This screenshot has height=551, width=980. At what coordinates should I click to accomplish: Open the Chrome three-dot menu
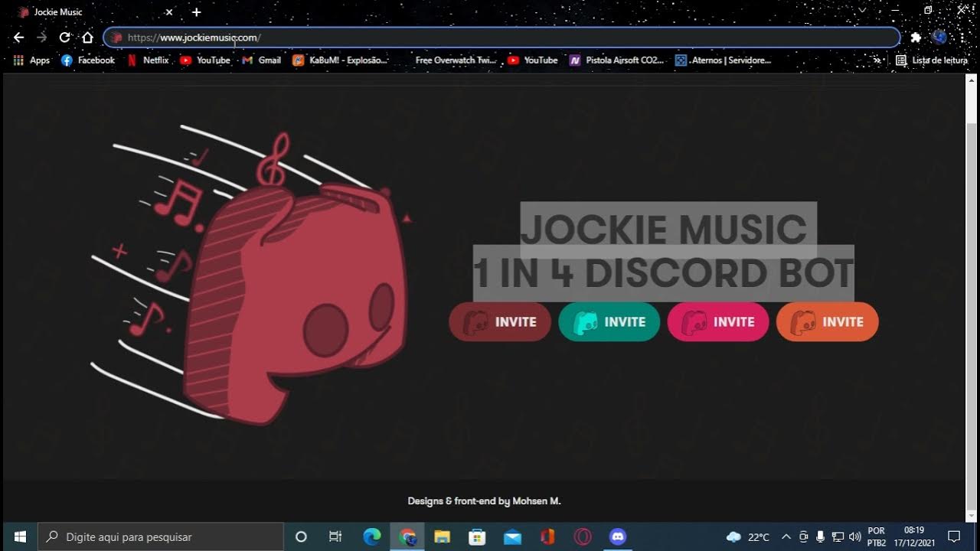point(962,37)
